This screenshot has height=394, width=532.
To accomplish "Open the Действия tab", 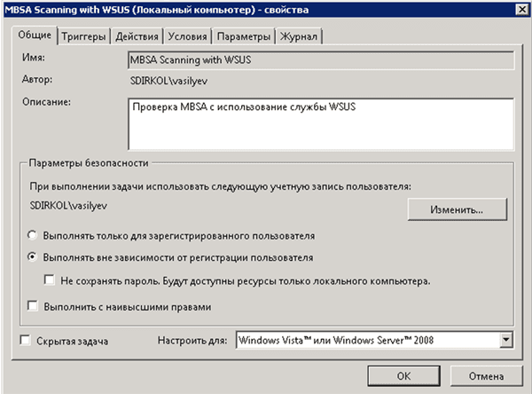I will [137, 36].
